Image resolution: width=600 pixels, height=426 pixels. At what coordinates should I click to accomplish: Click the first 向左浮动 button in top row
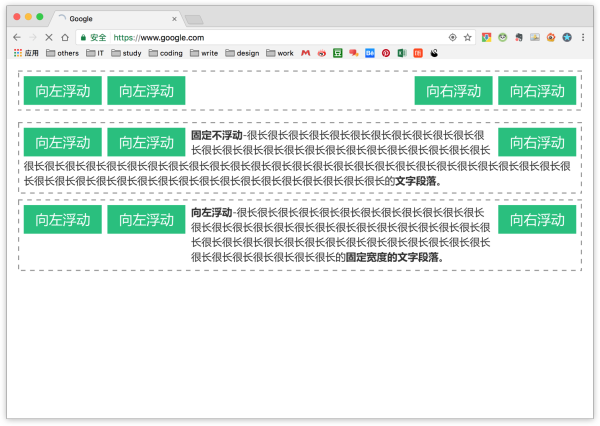[62, 91]
